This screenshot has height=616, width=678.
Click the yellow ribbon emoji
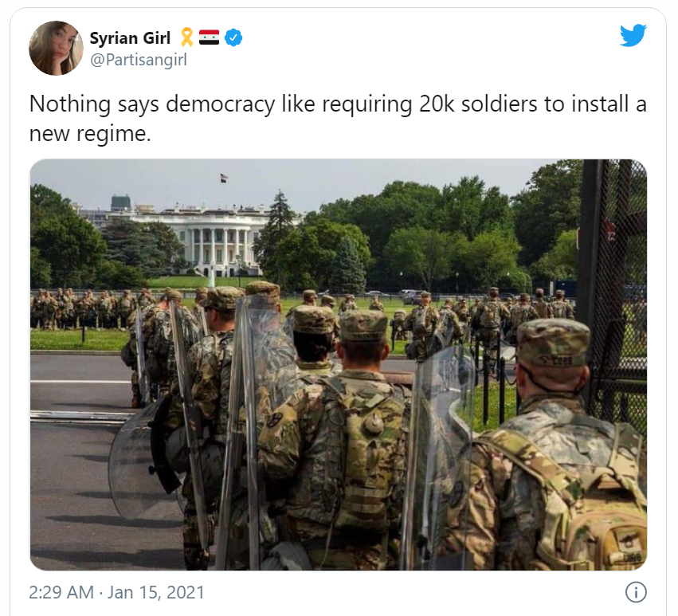click(186, 37)
